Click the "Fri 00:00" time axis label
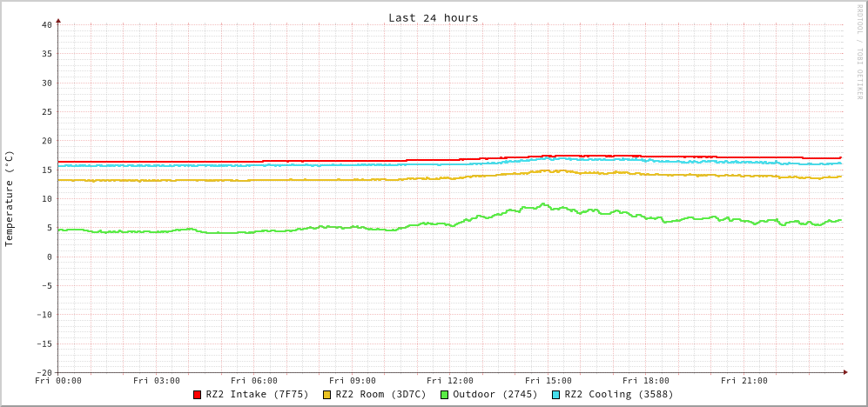 coord(58,381)
